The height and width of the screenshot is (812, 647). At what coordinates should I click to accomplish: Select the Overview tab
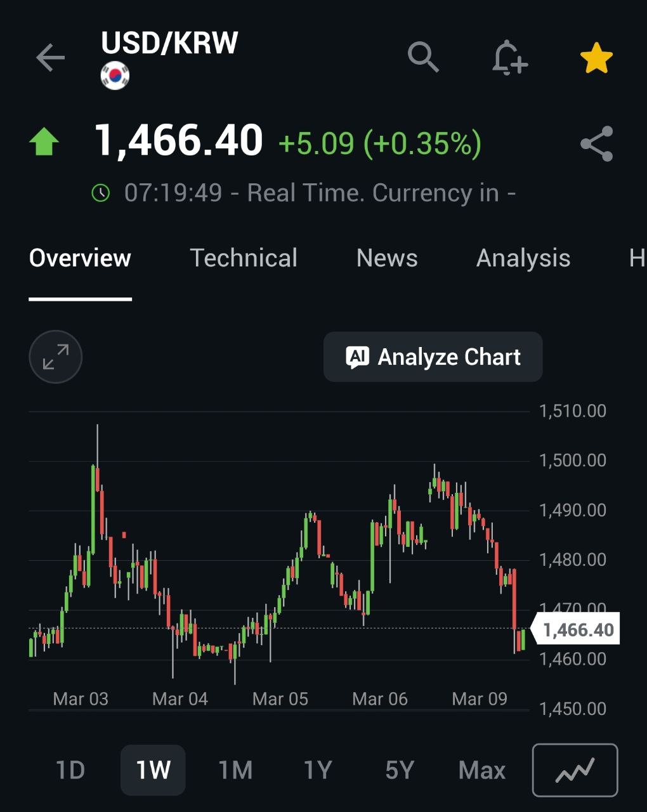pyautogui.click(x=80, y=258)
